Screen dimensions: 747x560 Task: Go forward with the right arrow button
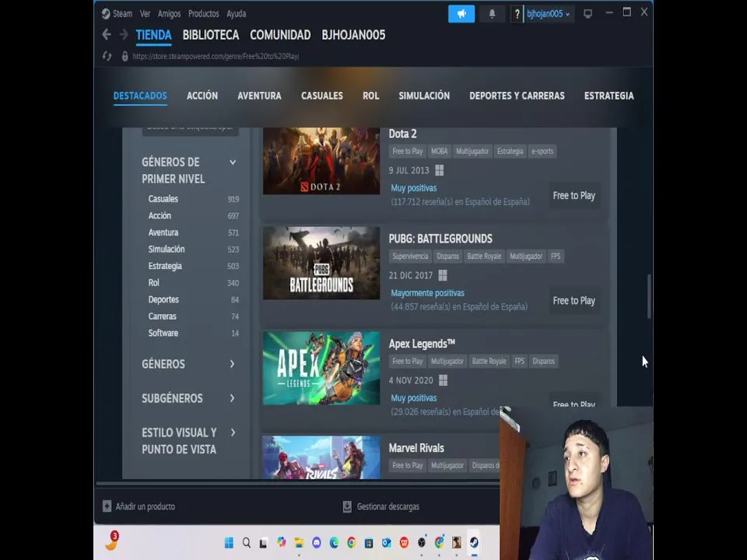pos(124,34)
